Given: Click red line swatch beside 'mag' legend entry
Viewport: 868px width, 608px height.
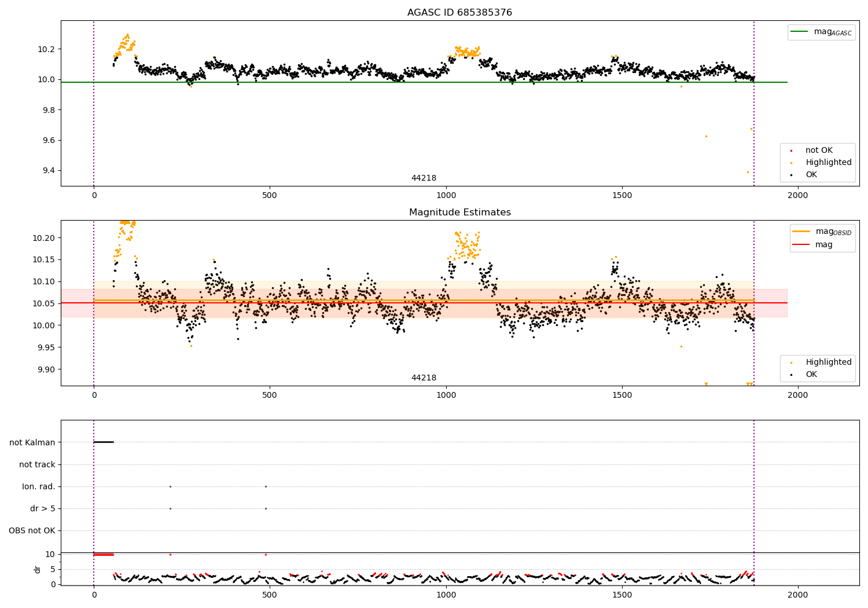Looking at the screenshot, I should [800, 244].
